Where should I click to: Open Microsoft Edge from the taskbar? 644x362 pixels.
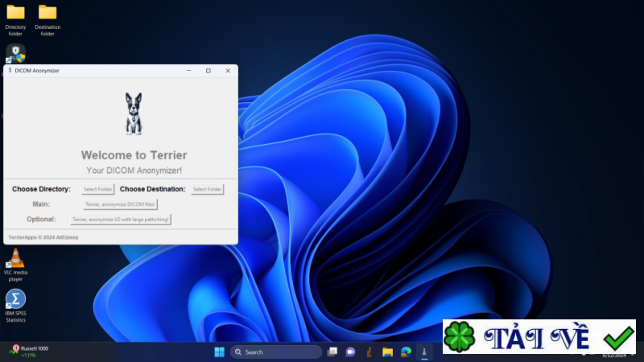(x=406, y=352)
